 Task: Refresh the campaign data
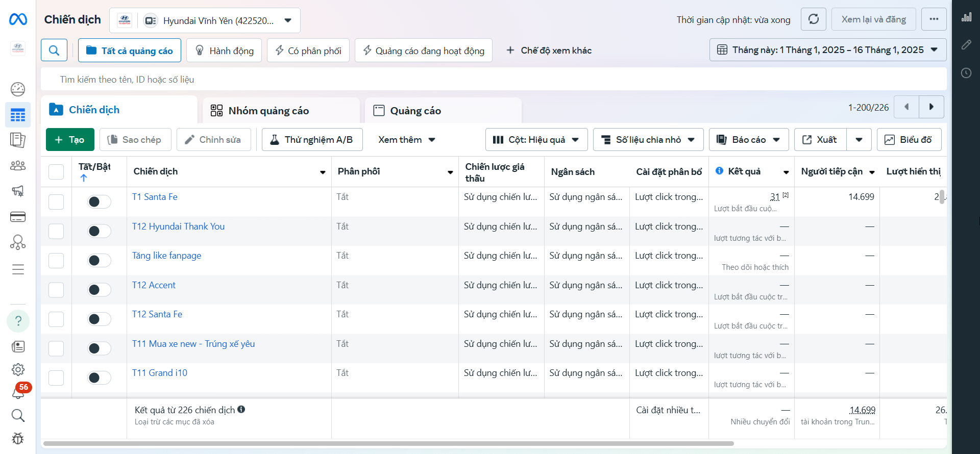813,19
